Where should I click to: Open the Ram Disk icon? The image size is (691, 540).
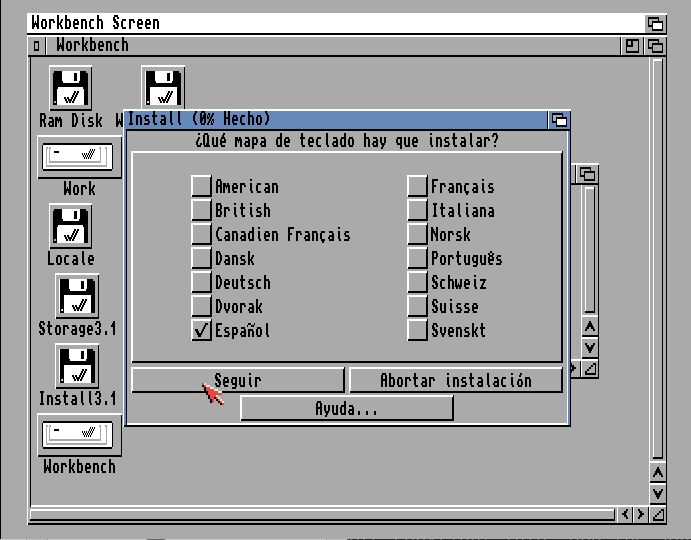coord(71,88)
